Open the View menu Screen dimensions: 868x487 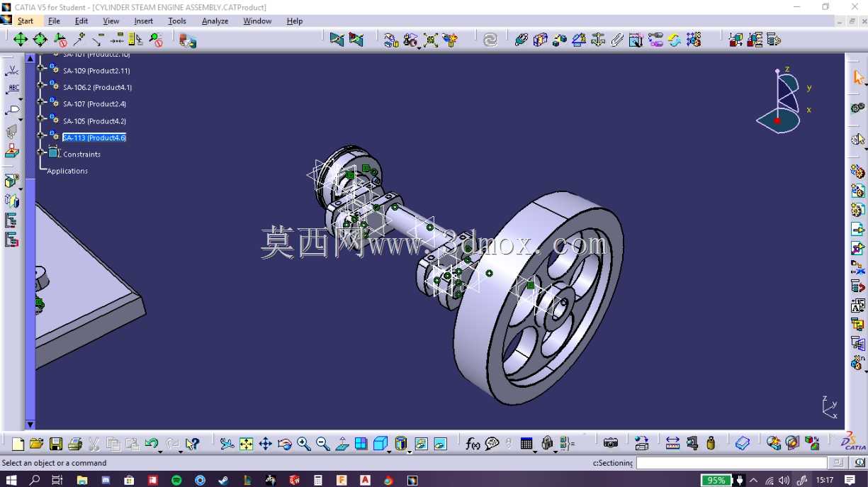111,21
